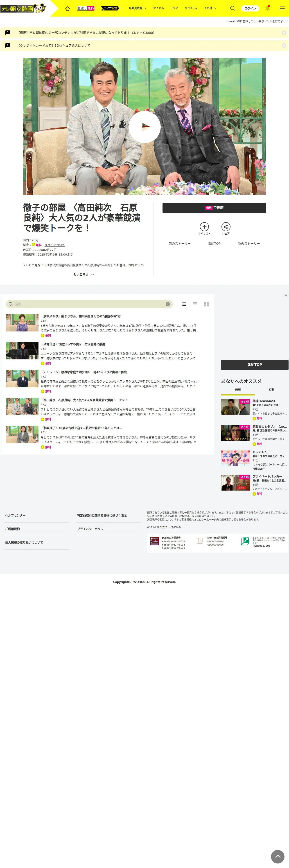Focus the episode 検索 input field
The height and width of the screenshot is (868, 289).
pyautogui.click(x=89, y=304)
